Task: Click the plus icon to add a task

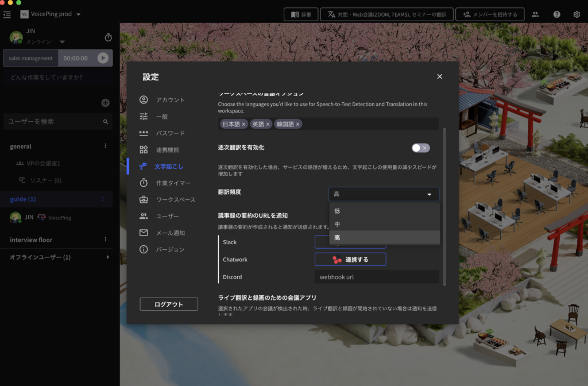Action: point(105,102)
